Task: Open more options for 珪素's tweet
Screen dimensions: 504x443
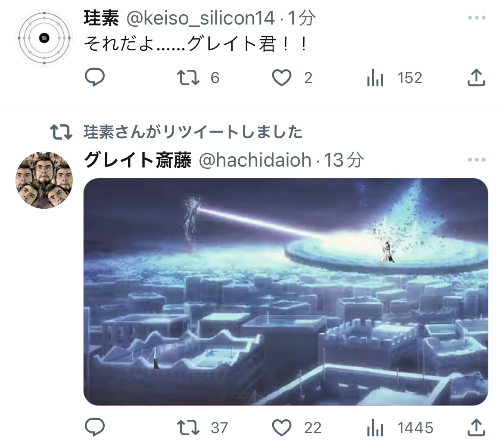Action: pos(477,18)
